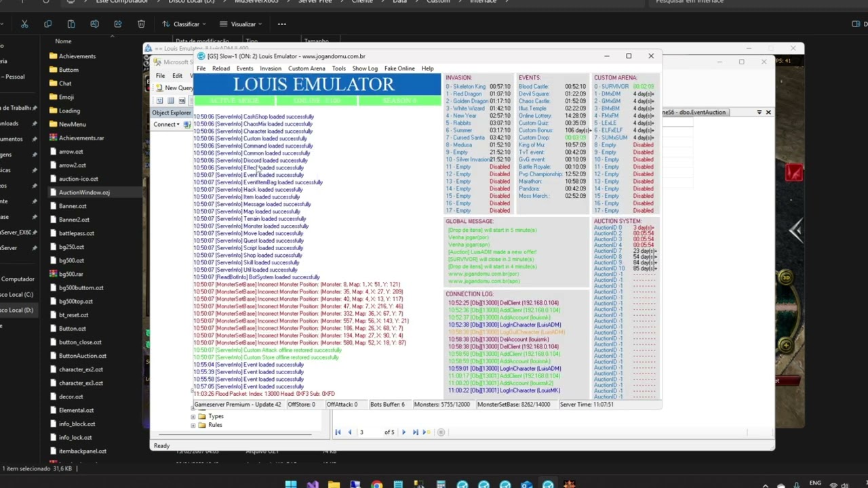Viewport: 868px width, 488px height.
Task: Open the Invasion menu in Louis Emulator
Action: pyautogui.click(x=270, y=68)
